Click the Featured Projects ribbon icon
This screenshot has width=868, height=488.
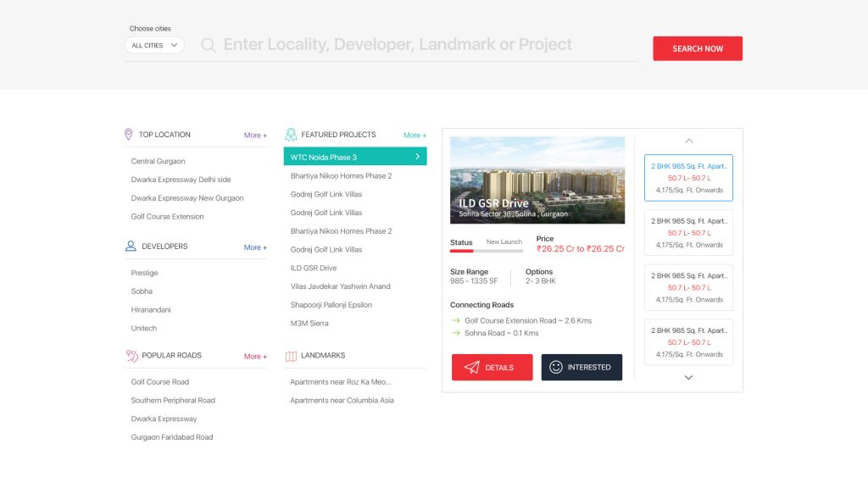click(291, 135)
